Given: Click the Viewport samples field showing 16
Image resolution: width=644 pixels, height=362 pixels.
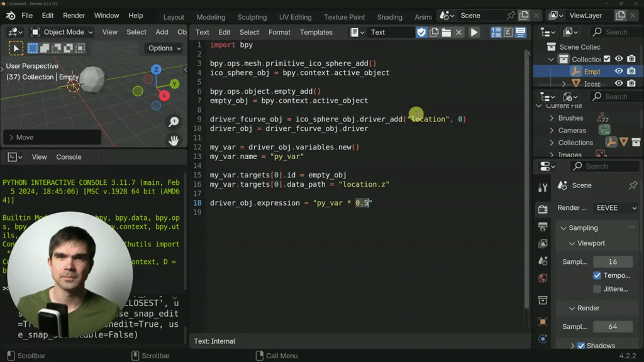Looking at the screenshot, I should pos(613,262).
